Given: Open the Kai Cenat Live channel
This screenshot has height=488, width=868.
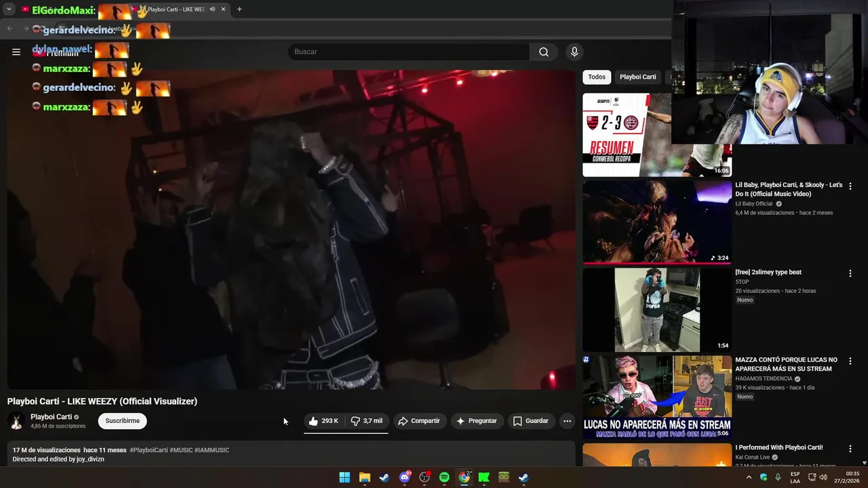Looking at the screenshot, I should pyautogui.click(x=753, y=457).
